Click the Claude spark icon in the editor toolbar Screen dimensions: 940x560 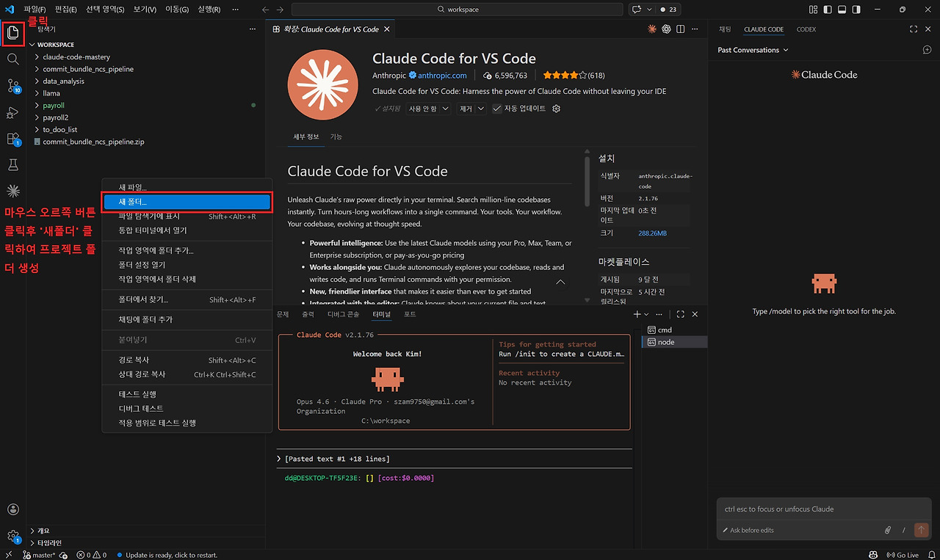(x=652, y=29)
